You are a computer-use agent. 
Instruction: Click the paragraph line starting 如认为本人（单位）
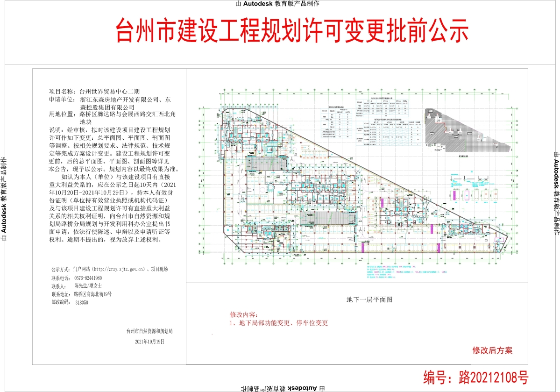[x=116, y=177]
